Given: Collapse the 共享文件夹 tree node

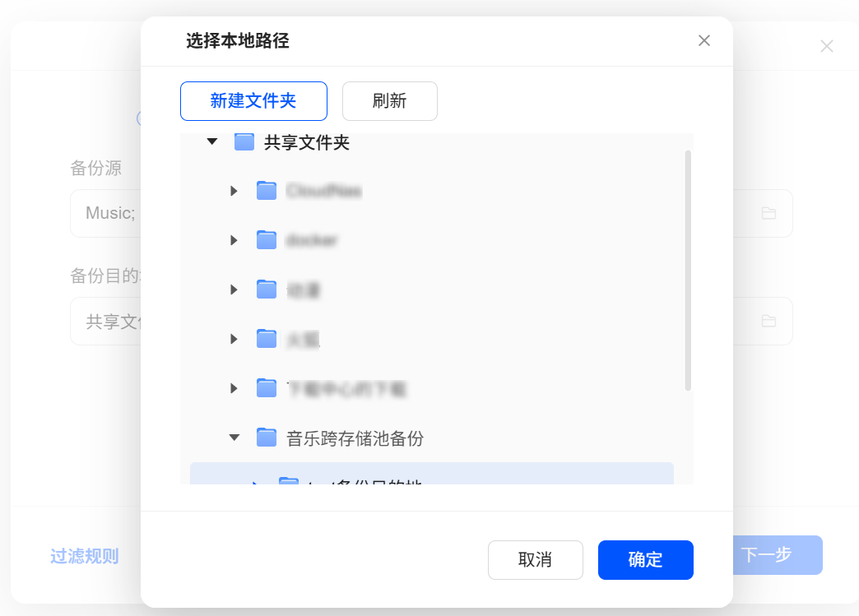Looking at the screenshot, I should tap(212, 142).
